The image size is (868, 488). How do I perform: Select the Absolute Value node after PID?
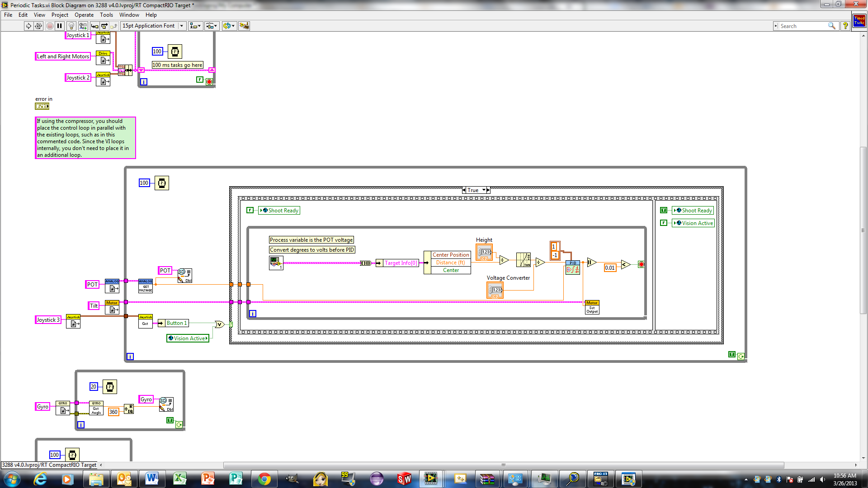click(x=591, y=262)
